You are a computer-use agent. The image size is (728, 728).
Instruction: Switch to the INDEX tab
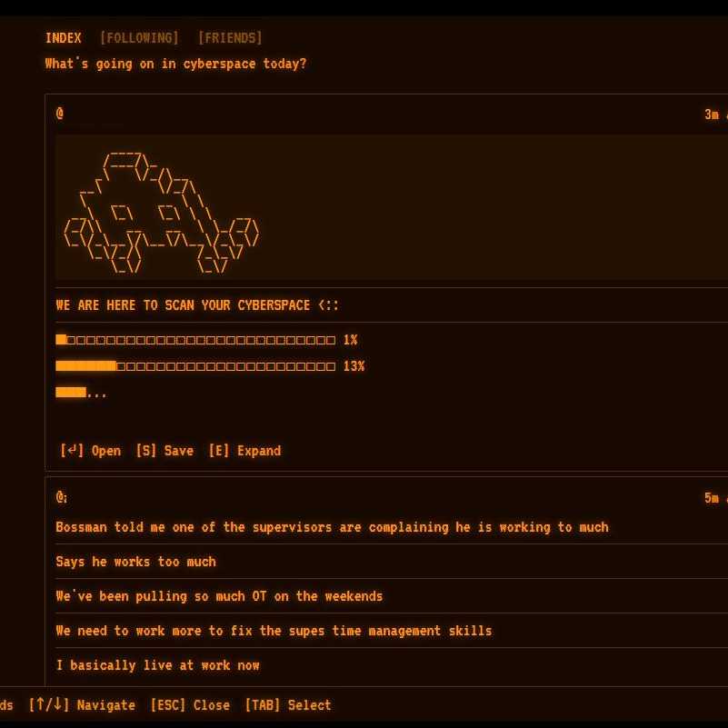pos(63,38)
